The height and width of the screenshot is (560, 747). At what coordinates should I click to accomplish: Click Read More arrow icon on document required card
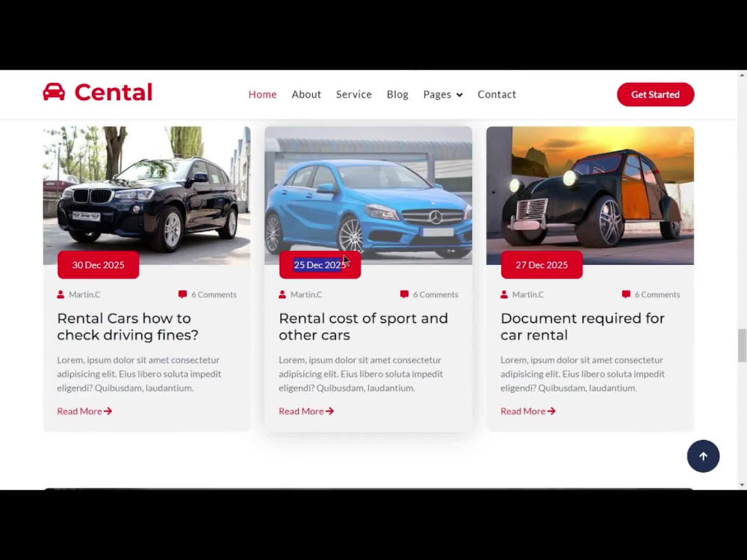552,411
